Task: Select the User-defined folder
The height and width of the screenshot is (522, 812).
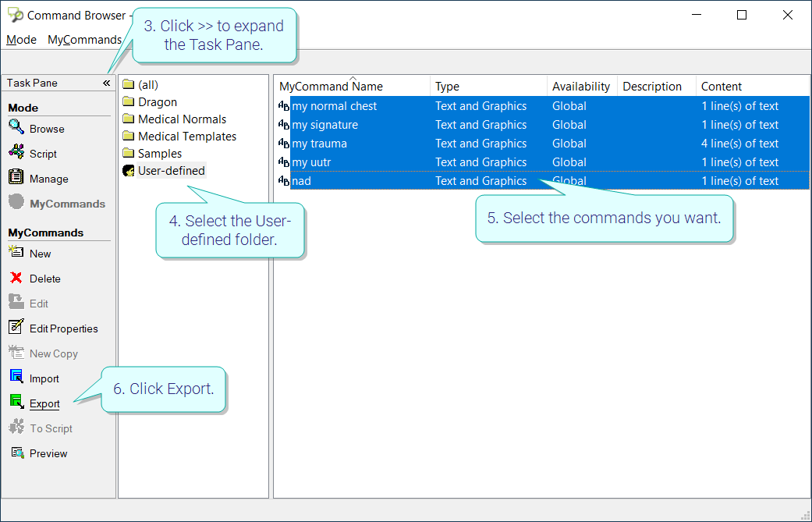Action: (171, 170)
